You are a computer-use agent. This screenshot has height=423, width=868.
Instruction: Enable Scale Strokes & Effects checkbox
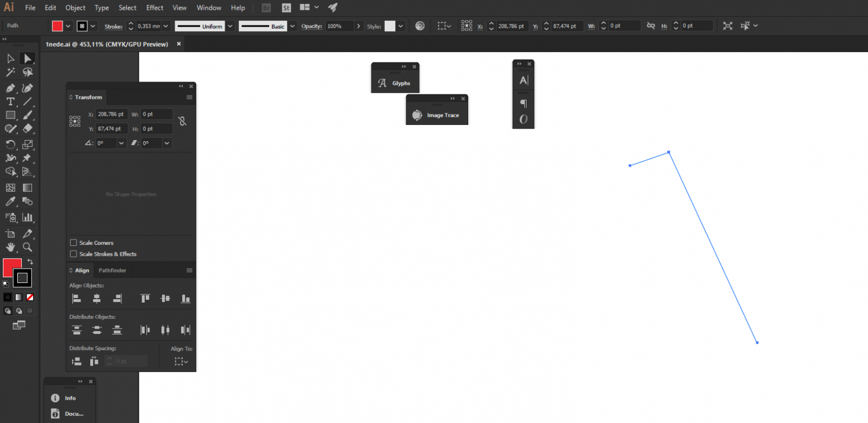pos(73,253)
